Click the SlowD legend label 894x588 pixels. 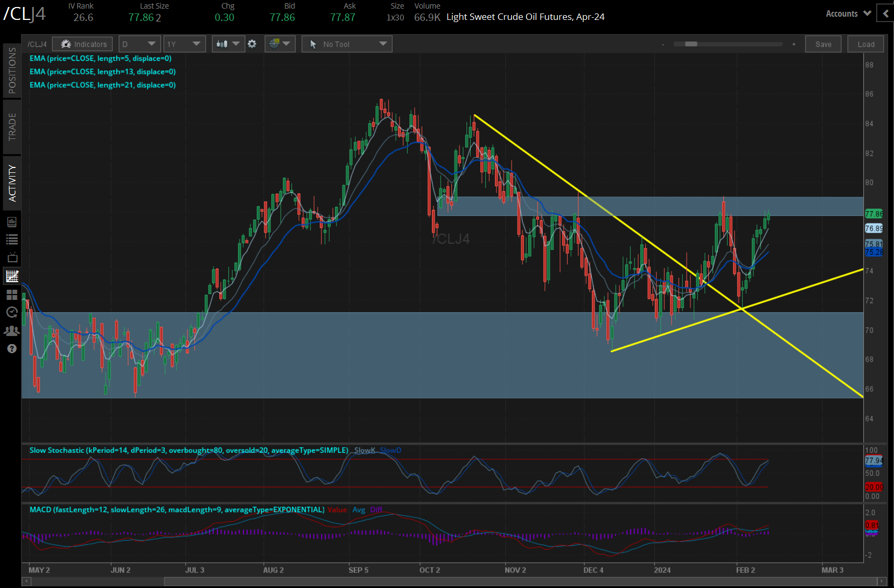pos(390,450)
